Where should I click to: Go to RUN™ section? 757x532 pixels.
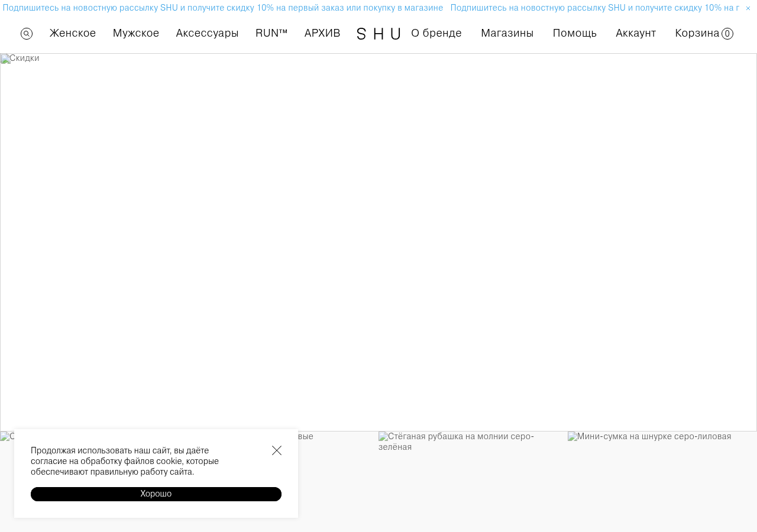271,33
